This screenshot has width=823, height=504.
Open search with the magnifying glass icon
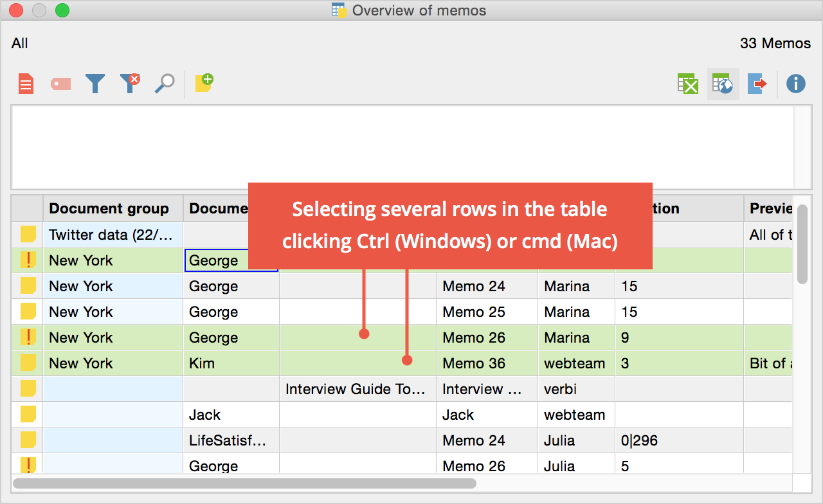(x=165, y=84)
